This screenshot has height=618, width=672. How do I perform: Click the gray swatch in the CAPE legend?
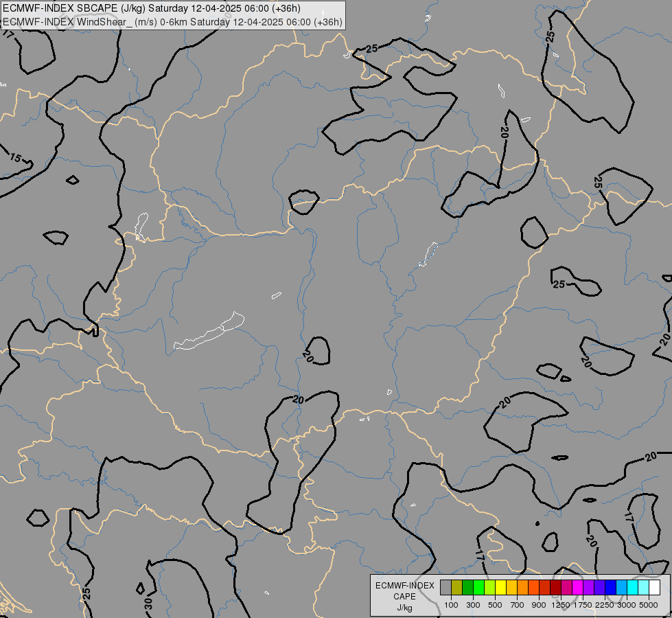click(x=445, y=587)
